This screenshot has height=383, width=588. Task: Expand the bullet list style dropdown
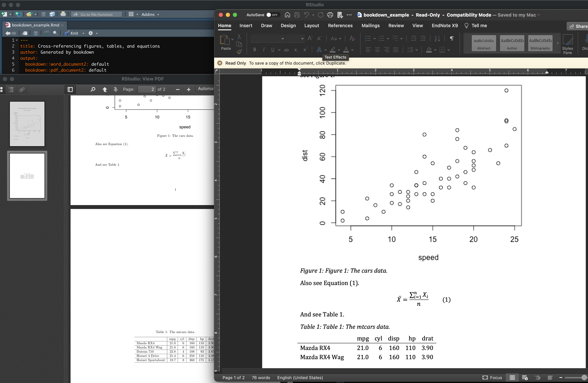pos(374,38)
